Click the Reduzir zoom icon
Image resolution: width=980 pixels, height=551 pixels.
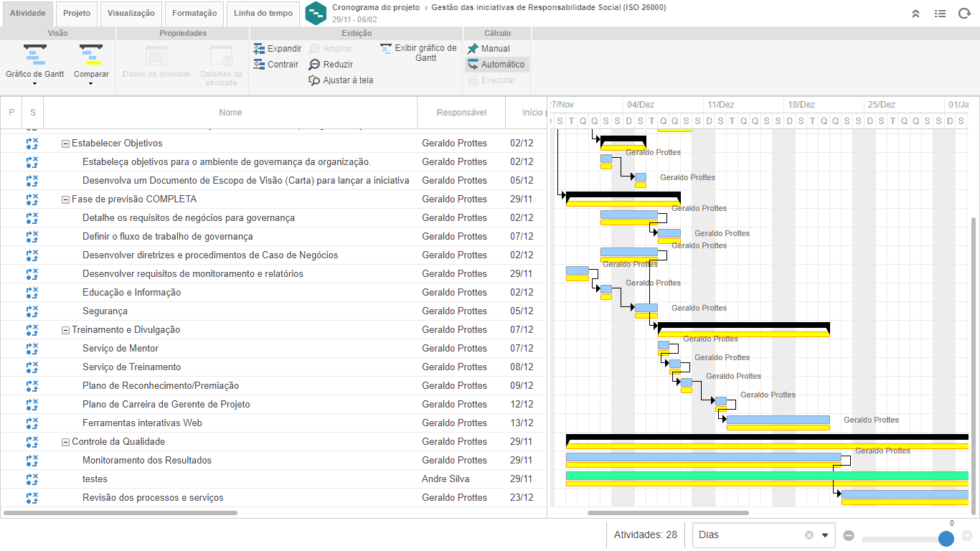314,65
